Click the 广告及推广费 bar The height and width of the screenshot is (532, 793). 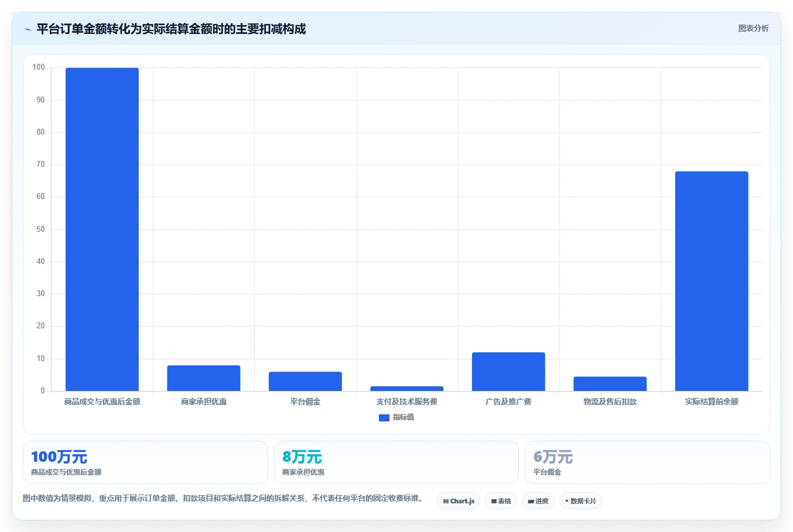coord(508,372)
